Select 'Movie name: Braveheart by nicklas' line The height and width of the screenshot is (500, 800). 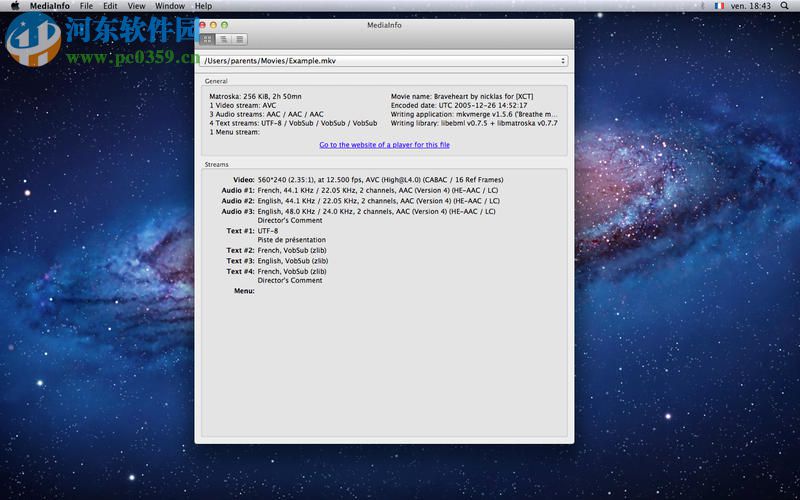462,96
